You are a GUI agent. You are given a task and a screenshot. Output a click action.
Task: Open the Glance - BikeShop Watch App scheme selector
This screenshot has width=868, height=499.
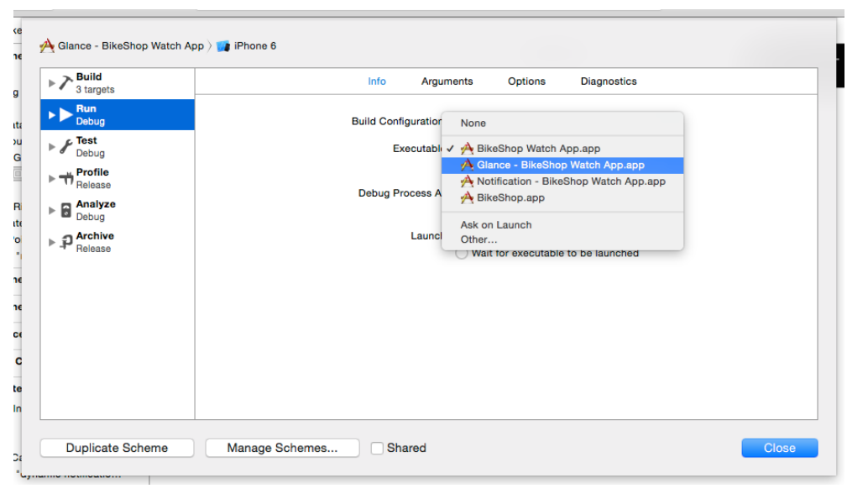123,46
